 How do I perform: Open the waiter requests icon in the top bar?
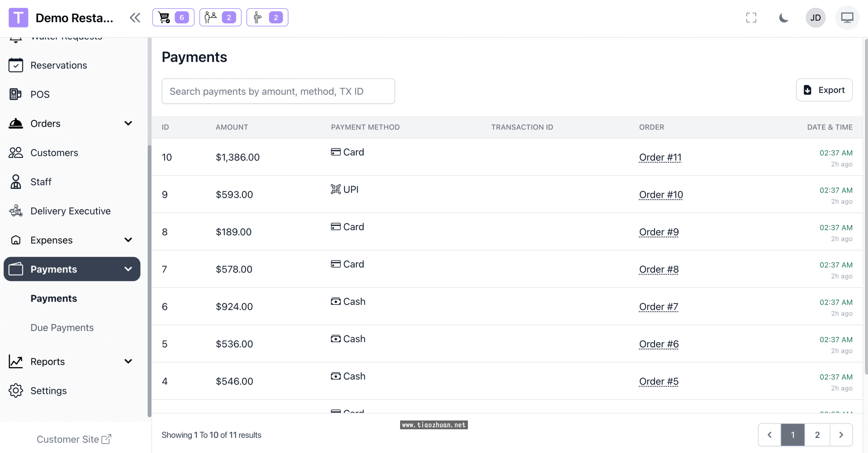click(x=267, y=17)
